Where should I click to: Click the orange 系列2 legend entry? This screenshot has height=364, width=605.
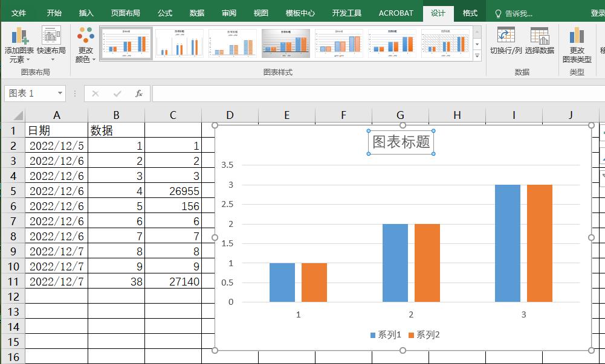tap(424, 335)
